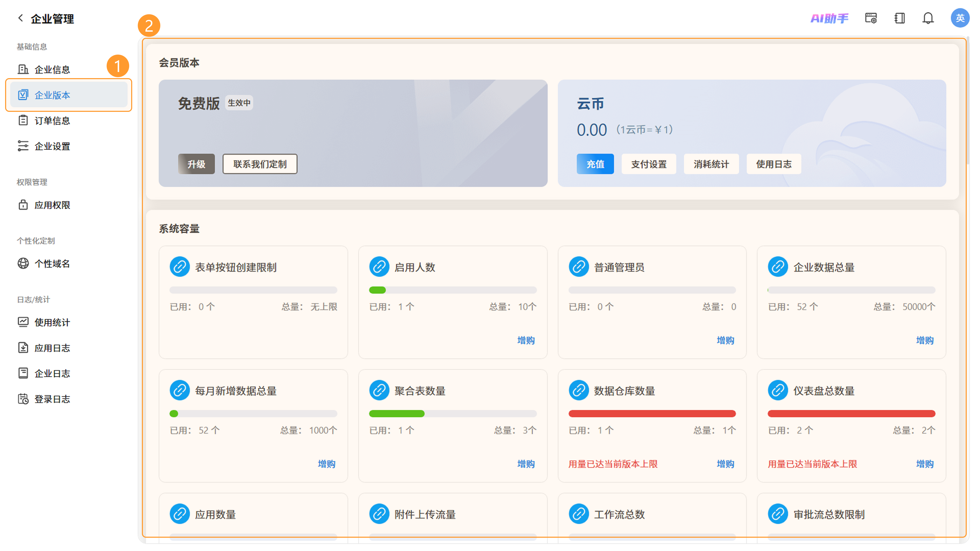
Task: Open the user avatar 英
Action: click(x=960, y=18)
